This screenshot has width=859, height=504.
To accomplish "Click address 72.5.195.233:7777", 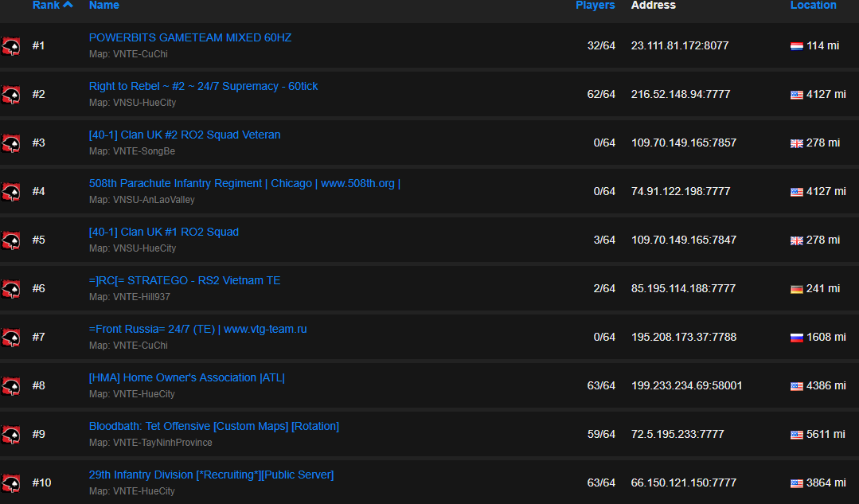I will click(x=677, y=435).
